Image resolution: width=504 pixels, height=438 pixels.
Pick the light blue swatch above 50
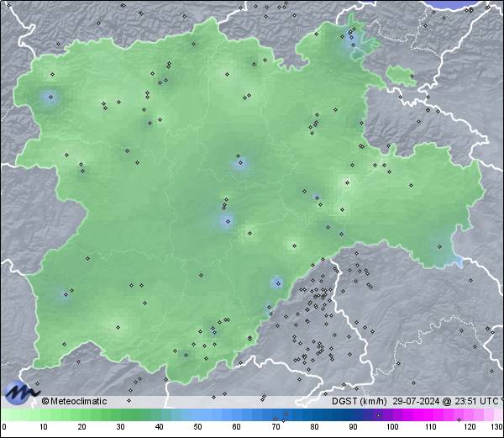coord(197,414)
